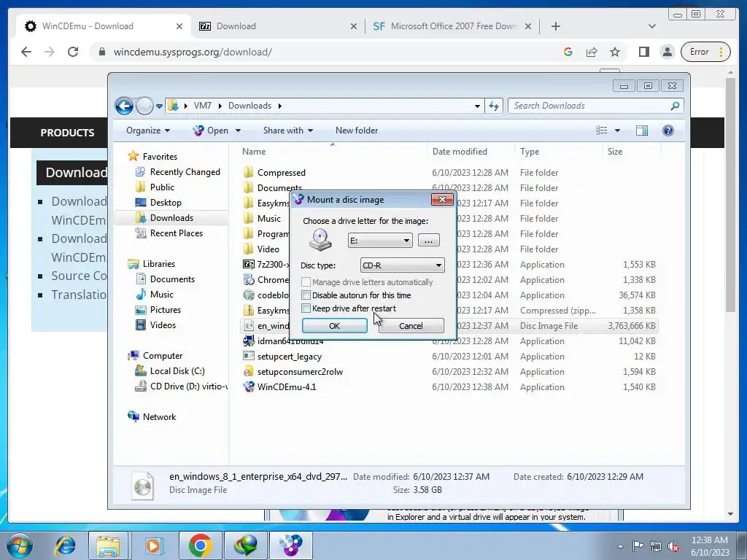Select WinCDEmu-4.1 application icon

249,386
